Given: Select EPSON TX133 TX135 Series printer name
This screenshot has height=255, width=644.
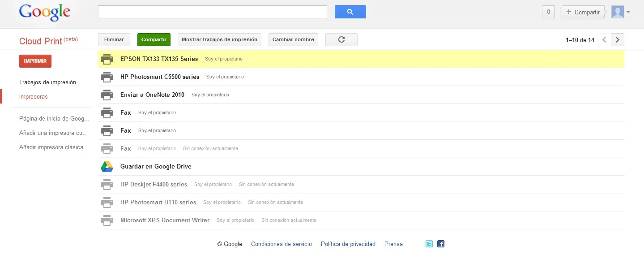Looking at the screenshot, I should pos(159,59).
